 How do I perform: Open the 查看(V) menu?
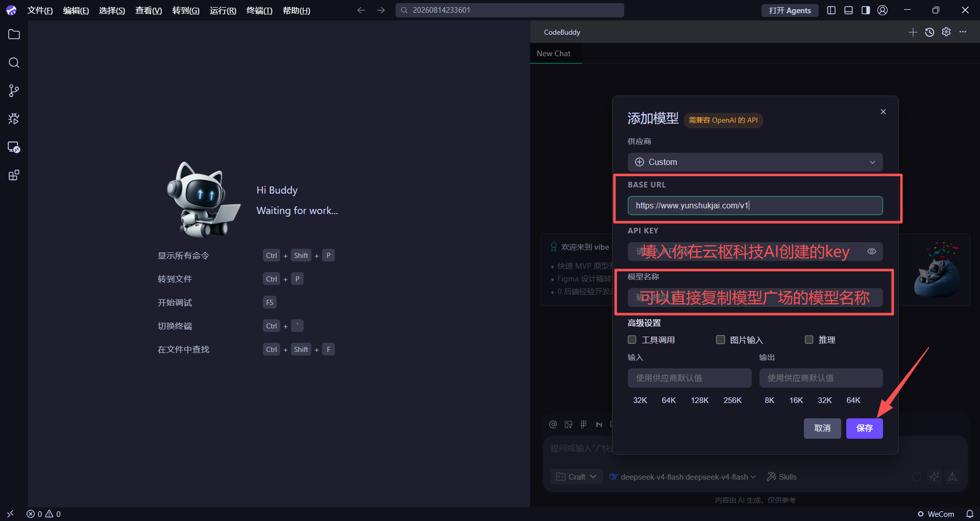149,10
